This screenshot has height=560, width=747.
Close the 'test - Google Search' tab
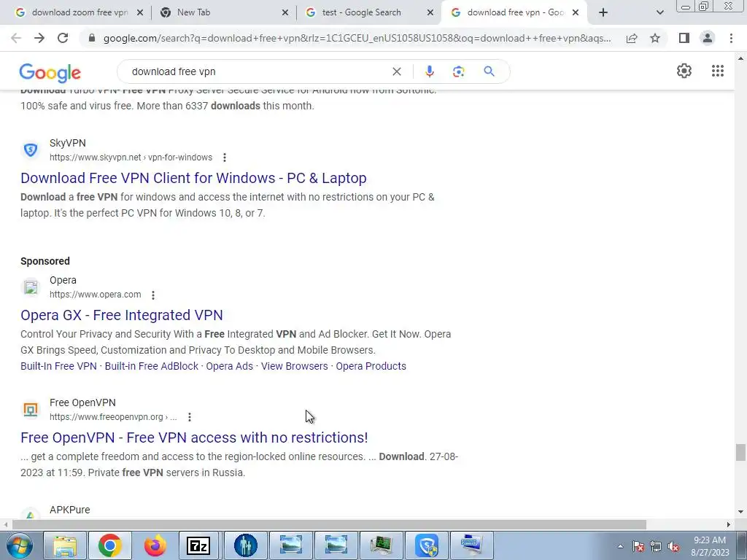[x=430, y=13]
